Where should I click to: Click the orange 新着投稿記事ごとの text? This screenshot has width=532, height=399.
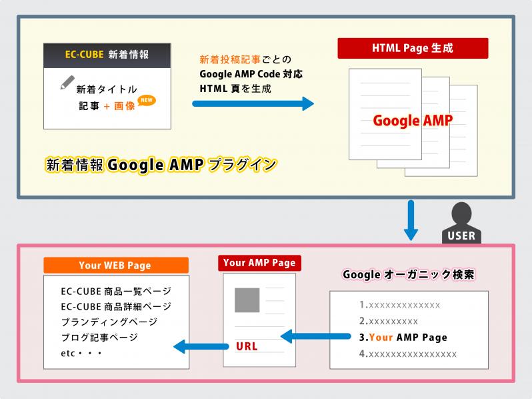pyautogui.click(x=245, y=60)
